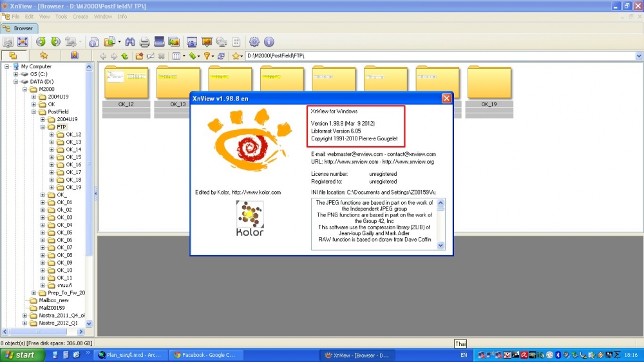Expand the Prep_To_Fw_20 tree node

click(33, 292)
